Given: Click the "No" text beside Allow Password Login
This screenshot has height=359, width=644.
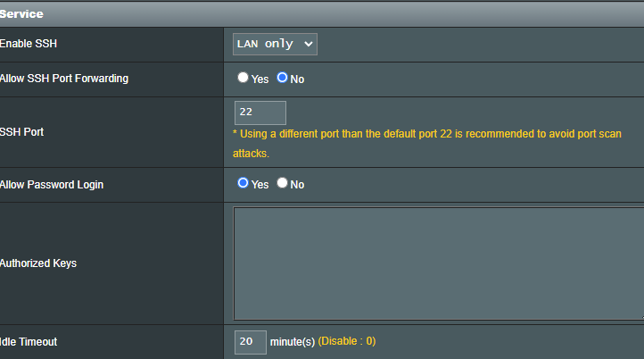Looking at the screenshot, I should (x=297, y=185).
